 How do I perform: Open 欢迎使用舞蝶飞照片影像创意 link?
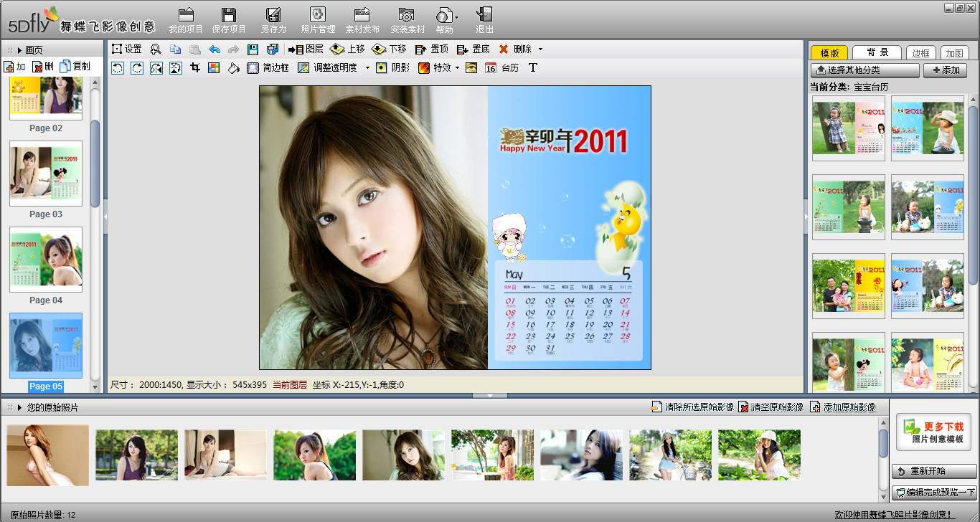pyautogui.click(x=895, y=515)
